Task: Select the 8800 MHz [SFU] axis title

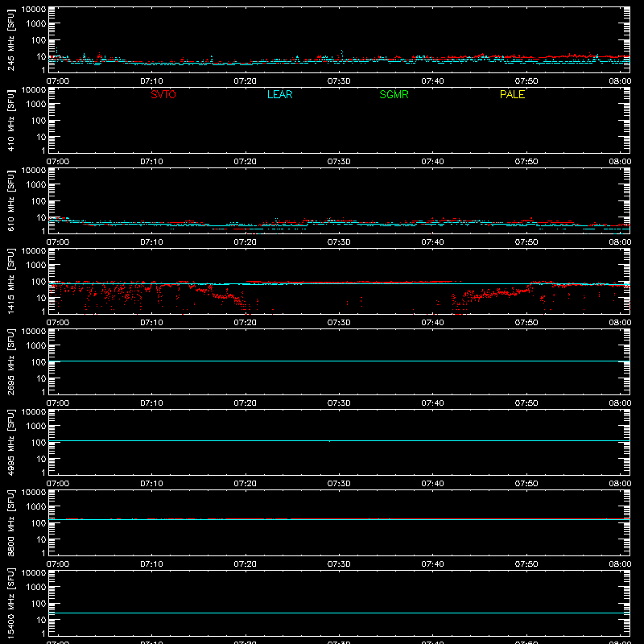Action: [10, 522]
